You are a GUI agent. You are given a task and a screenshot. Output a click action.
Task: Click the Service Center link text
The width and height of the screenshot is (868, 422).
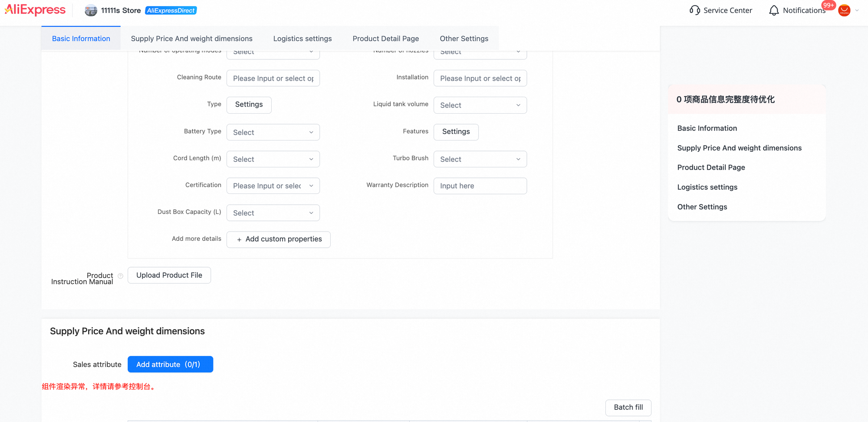[x=728, y=10]
